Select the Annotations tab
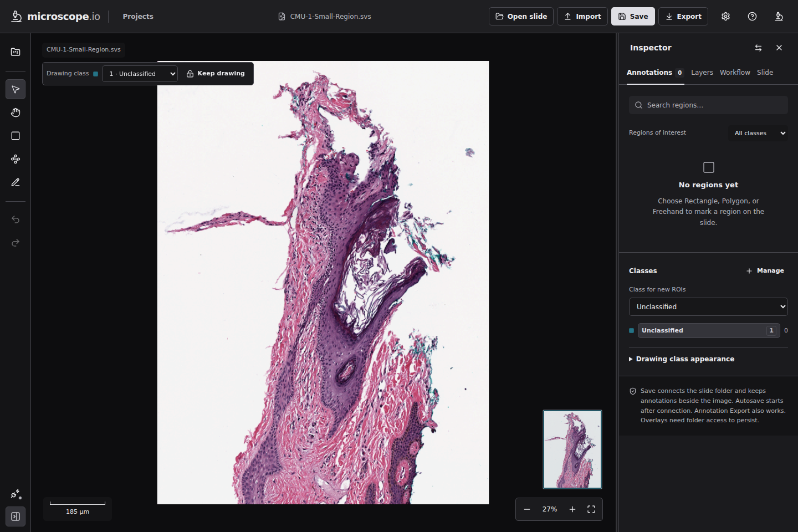 click(x=655, y=73)
